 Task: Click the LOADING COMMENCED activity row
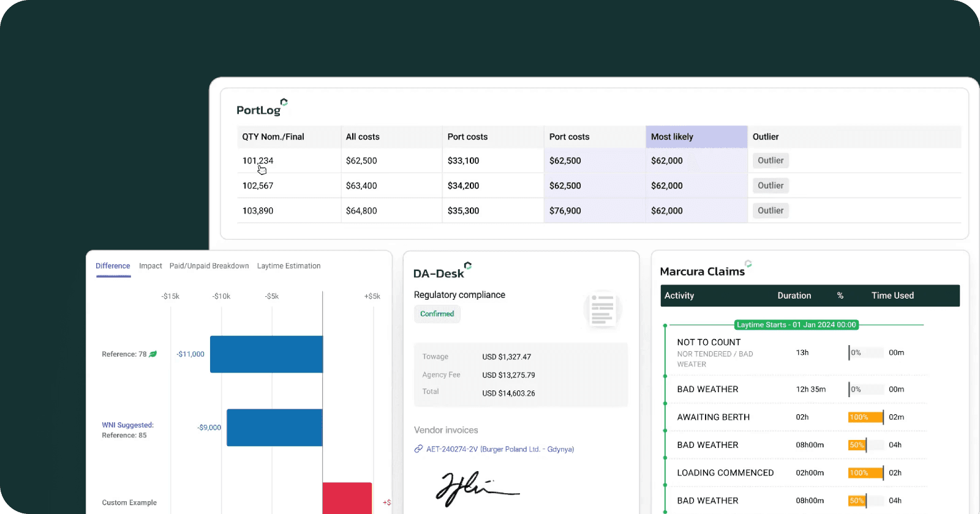point(796,473)
